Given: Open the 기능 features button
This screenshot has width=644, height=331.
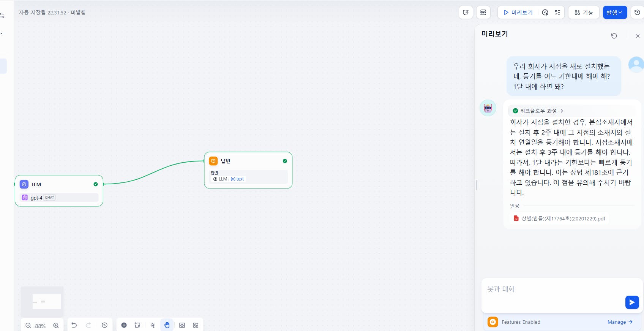Looking at the screenshot, I should (584, 13).
